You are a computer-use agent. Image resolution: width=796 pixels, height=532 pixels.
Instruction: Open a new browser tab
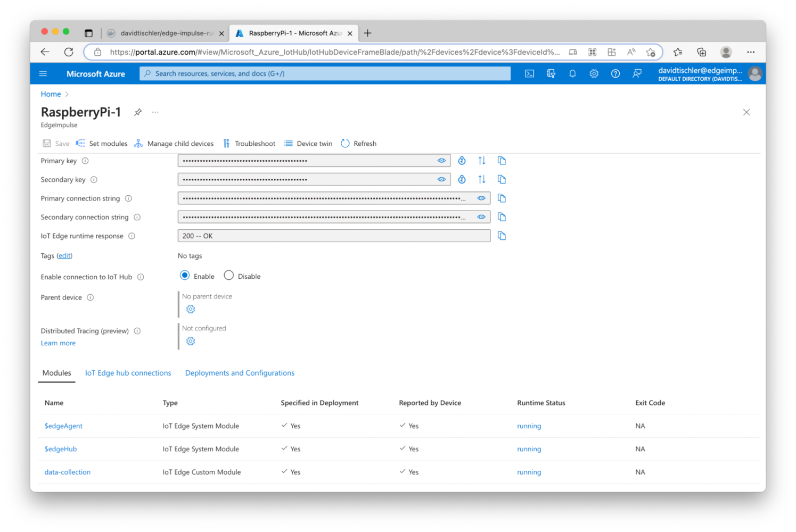(367, 33)
